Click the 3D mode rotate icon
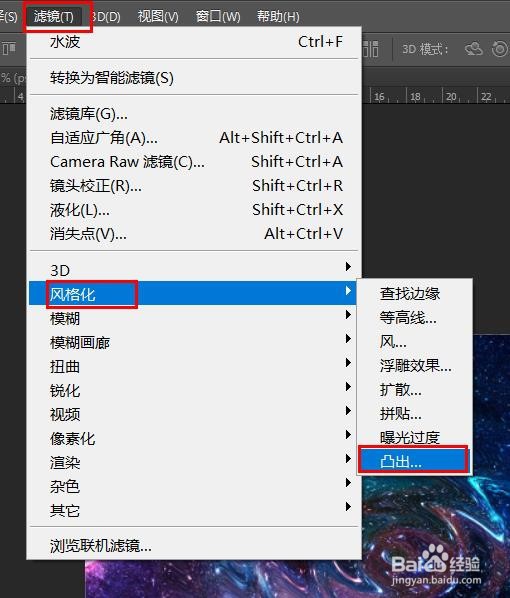This screenshot has height=598, width=510. 474,49
